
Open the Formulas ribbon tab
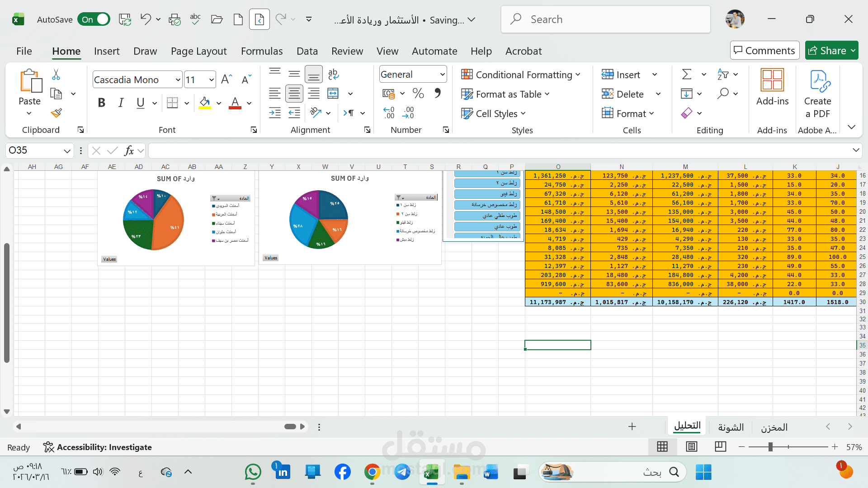[x=262, y=51]
